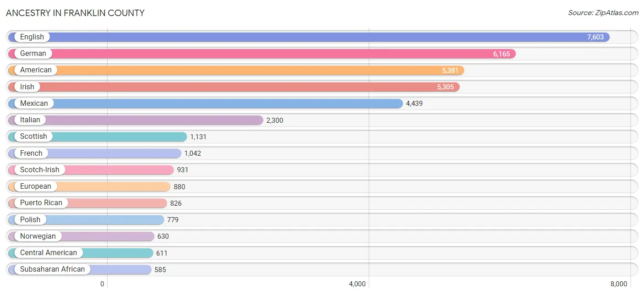Select the Puerto Rican label
Viewport: 644px width, 295px height.
41,203
